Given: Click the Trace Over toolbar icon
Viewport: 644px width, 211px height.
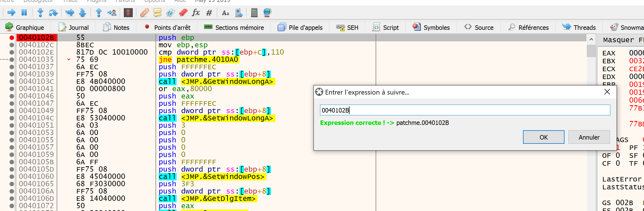Looking at the screenshot, I should (83, 12).
